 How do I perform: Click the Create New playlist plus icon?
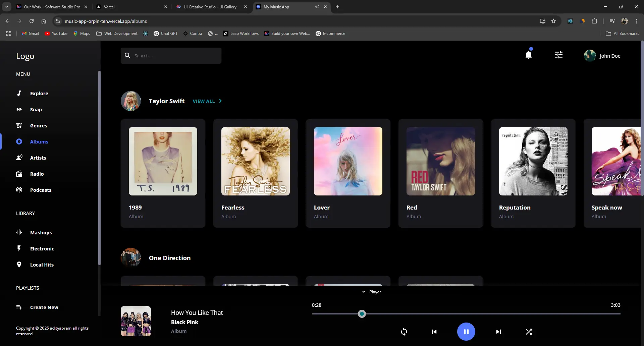[19, 307]
